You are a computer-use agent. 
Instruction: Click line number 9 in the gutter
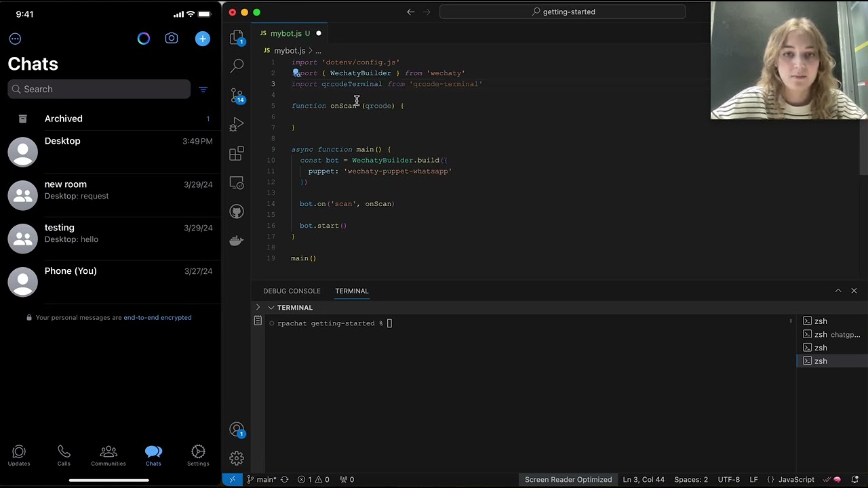[x=273, y=149]
